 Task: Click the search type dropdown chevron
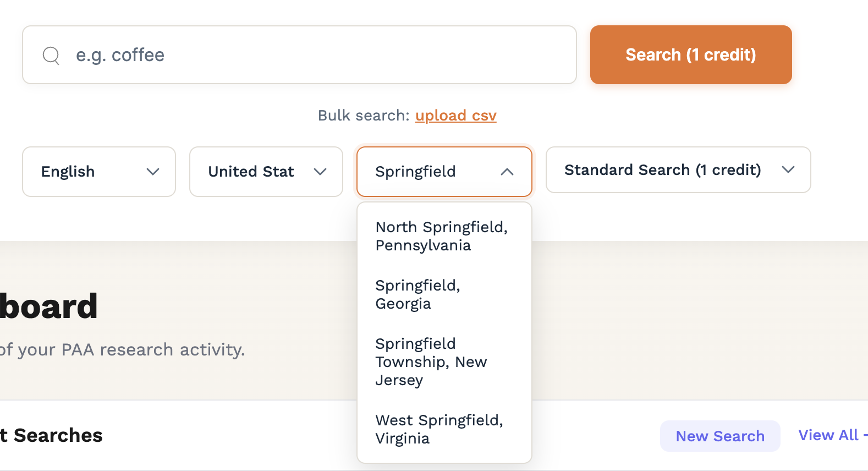tap(788, 169)
